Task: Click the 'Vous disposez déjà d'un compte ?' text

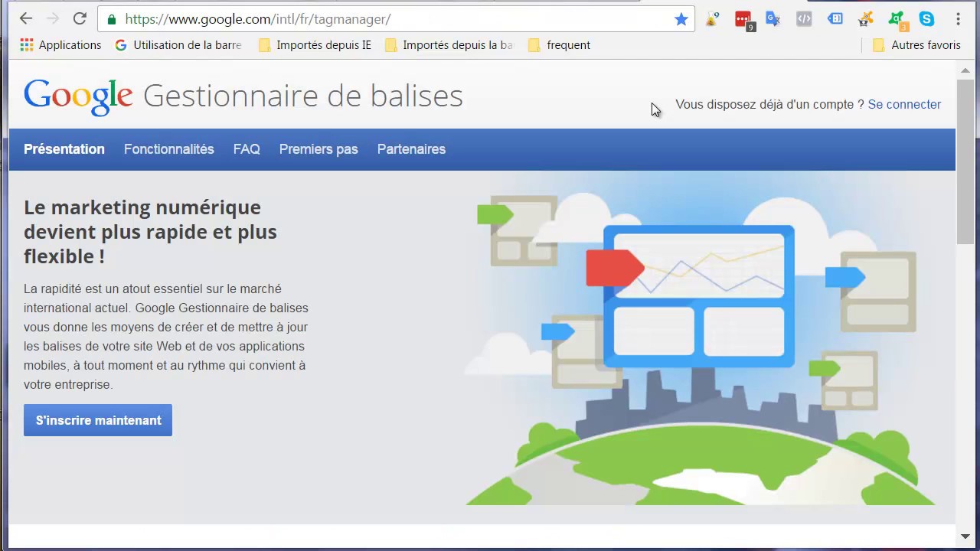Action: coord(769,104)
